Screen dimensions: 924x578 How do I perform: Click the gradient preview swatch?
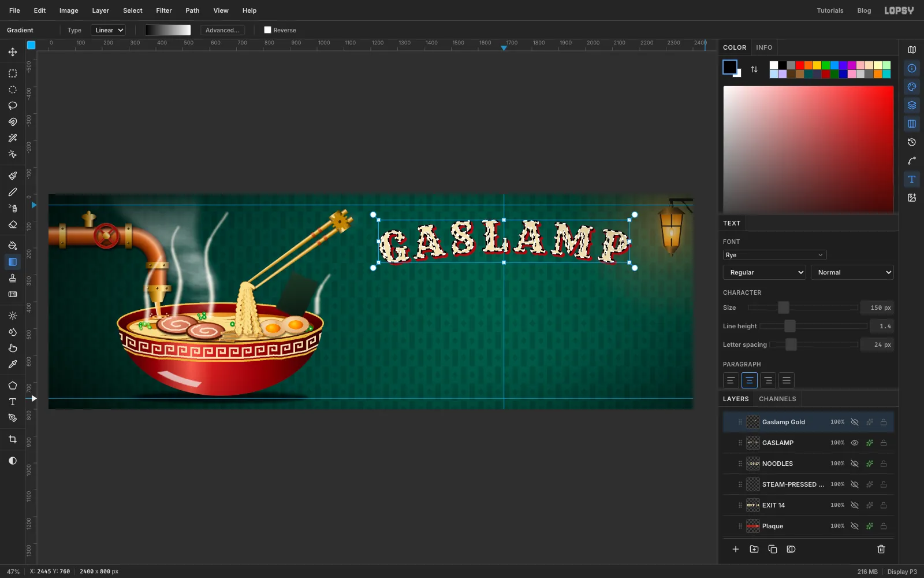(x=167, y=30)
